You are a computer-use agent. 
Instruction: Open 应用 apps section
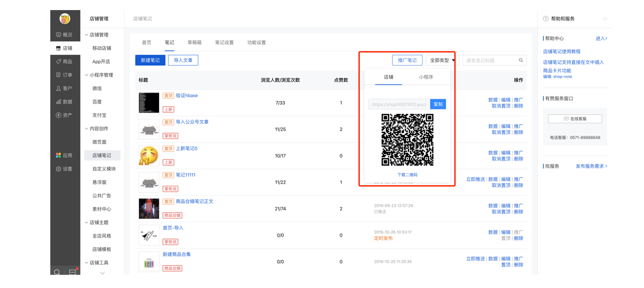tap(64, 156)
